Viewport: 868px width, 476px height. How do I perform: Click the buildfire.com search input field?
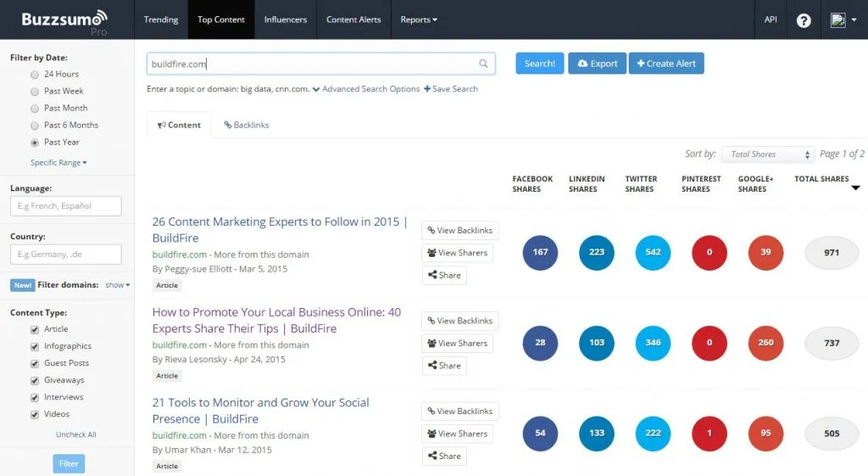click(x=321, y=64)
